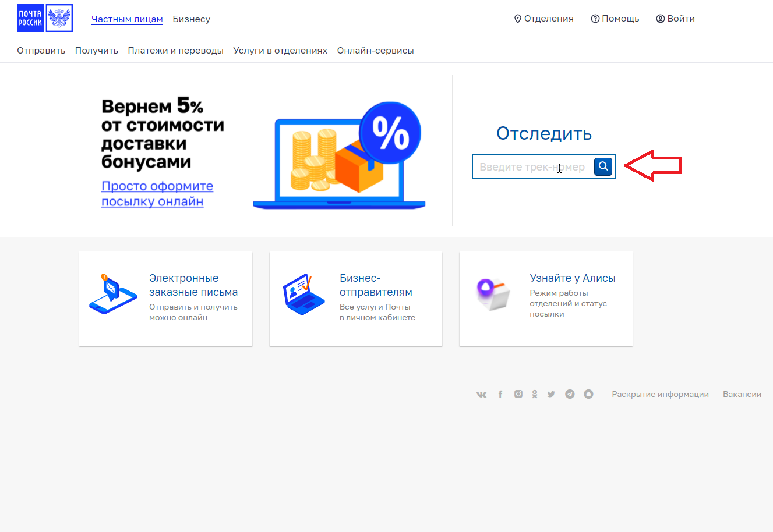The width and height of the screenshot is (773, 532).
Task: Open Узнайте у Алисы card title
Action: coord(573,278)
